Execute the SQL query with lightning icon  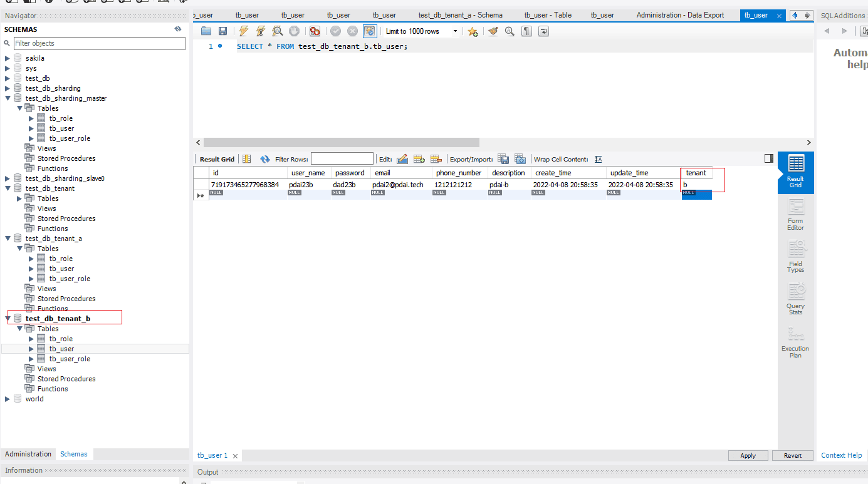coord(244,31)
